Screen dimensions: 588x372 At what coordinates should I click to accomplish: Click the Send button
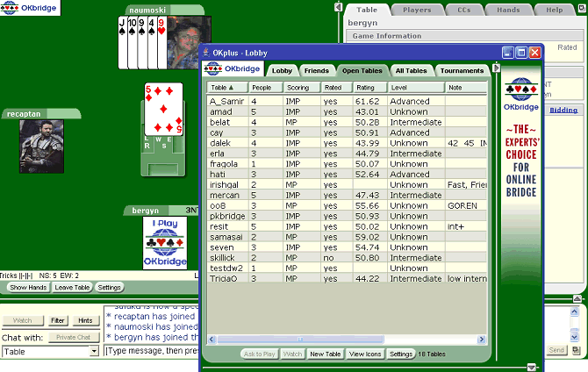click(x=556, y=350)
